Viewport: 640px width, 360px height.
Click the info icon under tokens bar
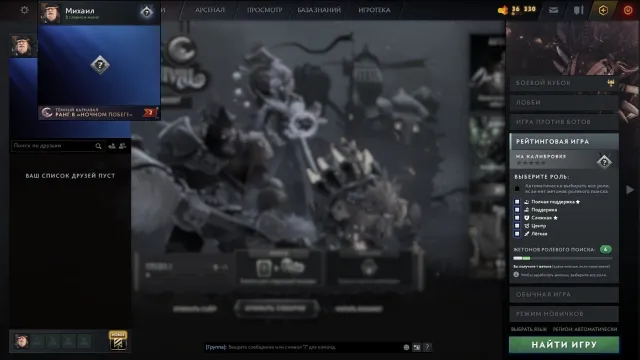coord(516,275)
